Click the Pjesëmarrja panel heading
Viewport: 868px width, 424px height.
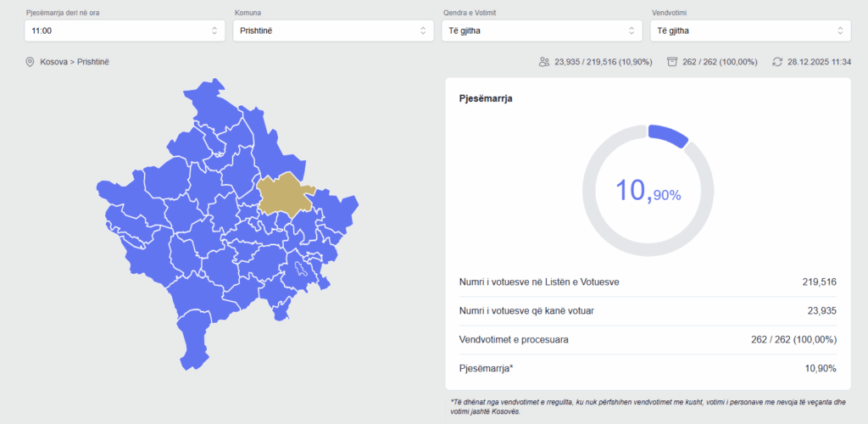click(485, 98)
